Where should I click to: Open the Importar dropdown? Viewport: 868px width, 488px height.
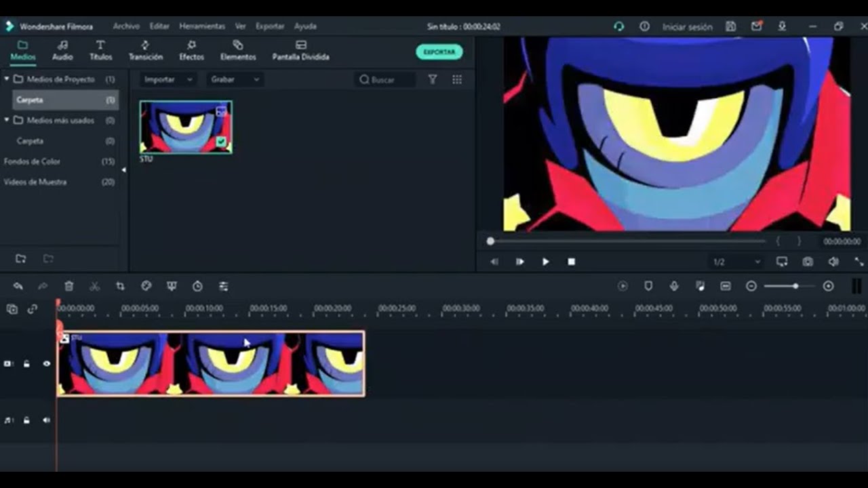(x=168, y=79)
